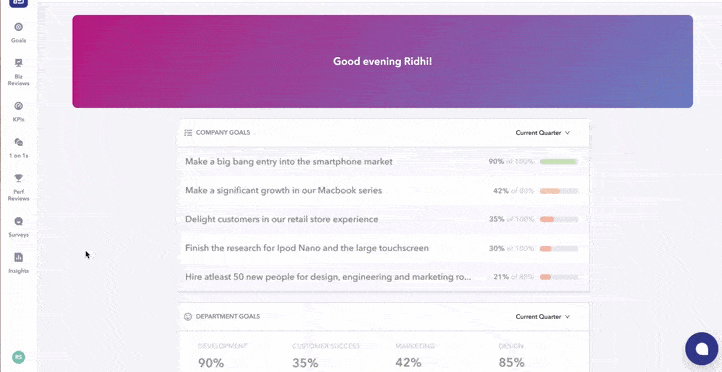Open the chat support bubble
This screenshot has height=372, width=722.
click(x=701, y=349)
